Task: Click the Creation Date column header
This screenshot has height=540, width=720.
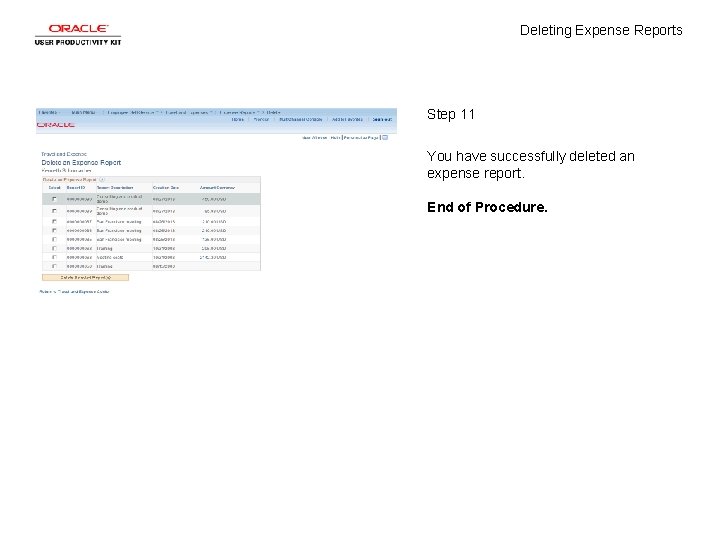Action: click(x=166, y=188)
